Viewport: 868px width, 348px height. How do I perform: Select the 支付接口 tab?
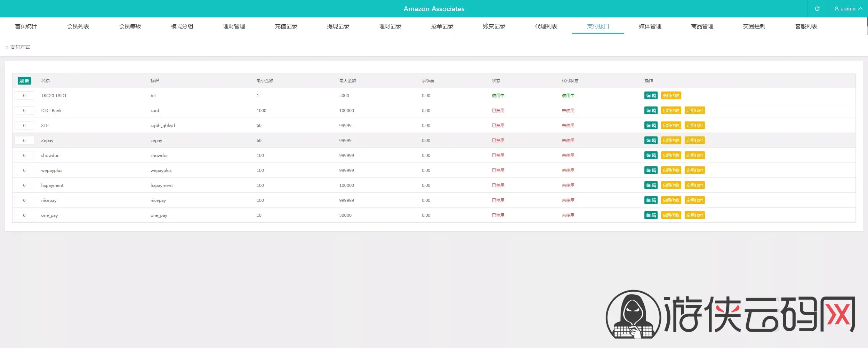[x=598, y=26]
